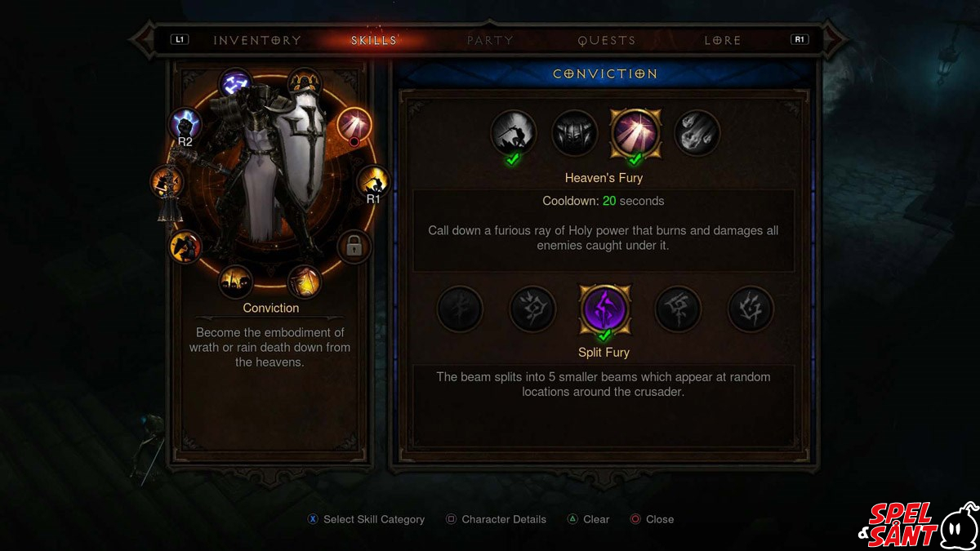Click the Close button prompt
Viewport: 980px width, 551px height.
(x=652, y=519)
